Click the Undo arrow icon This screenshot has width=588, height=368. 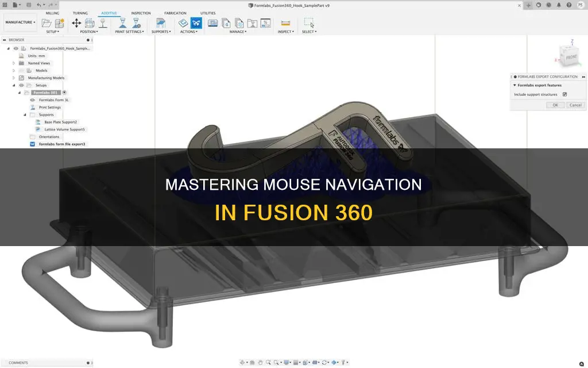pos(39,5)
